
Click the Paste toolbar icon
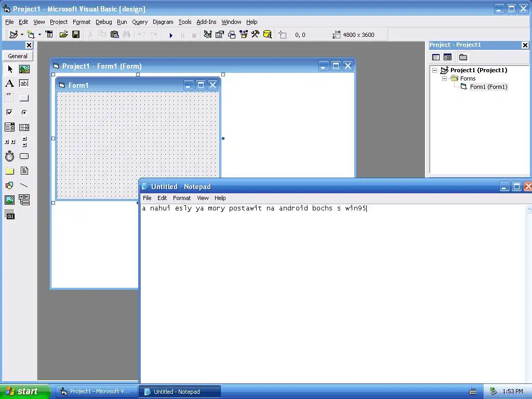115,35
